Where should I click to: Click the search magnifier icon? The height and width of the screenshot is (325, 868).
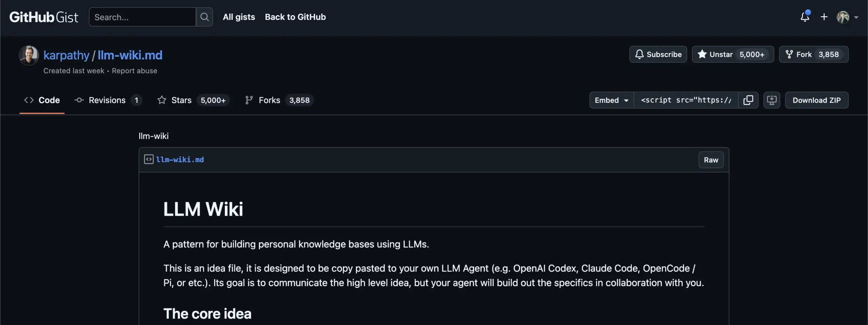pos(204,17)
